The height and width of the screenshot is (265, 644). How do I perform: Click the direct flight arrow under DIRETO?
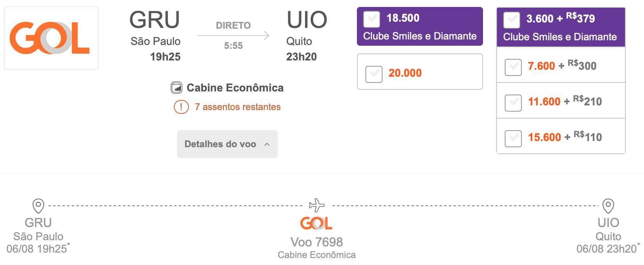click(233, 36)
